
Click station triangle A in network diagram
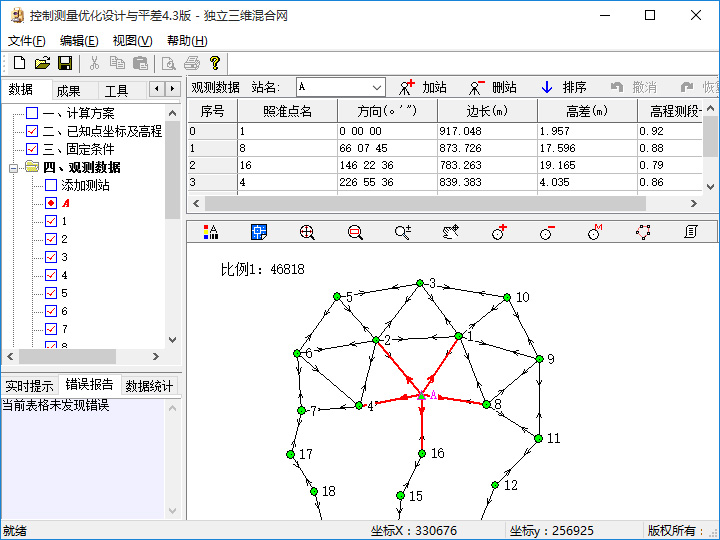coord(421,395)
